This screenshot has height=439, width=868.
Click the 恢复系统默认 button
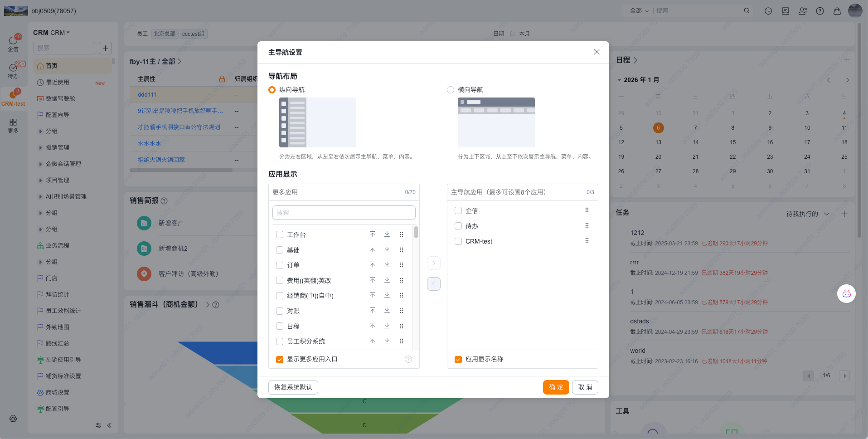click(x=293, y=387)
